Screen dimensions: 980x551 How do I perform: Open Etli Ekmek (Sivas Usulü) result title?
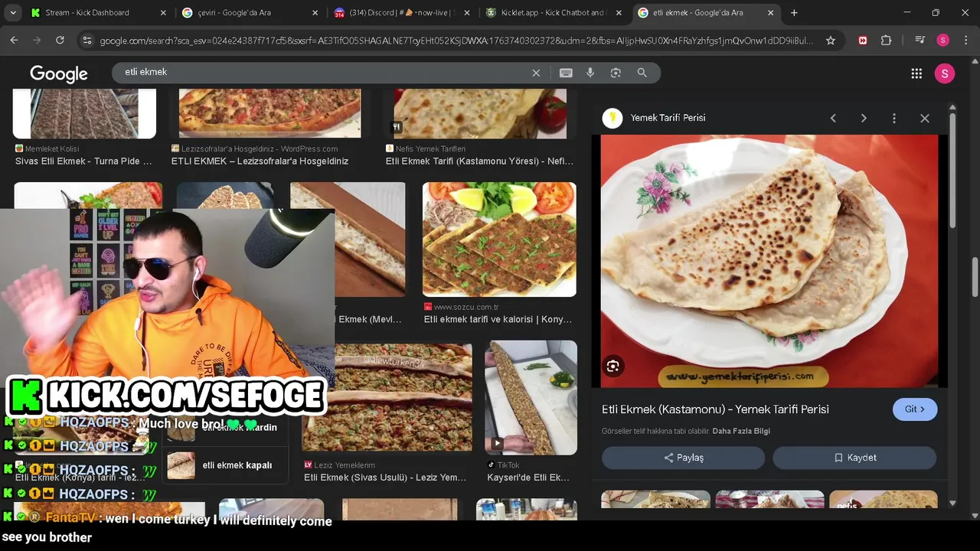tap(385, 478)
